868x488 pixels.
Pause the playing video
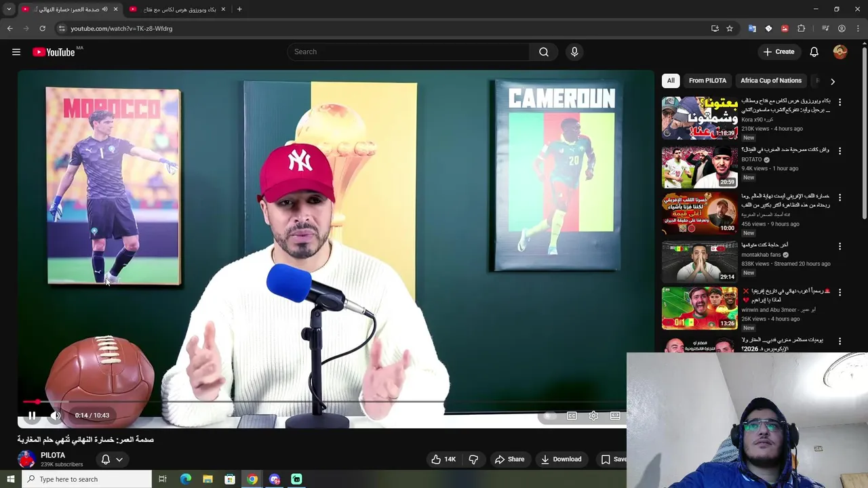coord(32,415)
